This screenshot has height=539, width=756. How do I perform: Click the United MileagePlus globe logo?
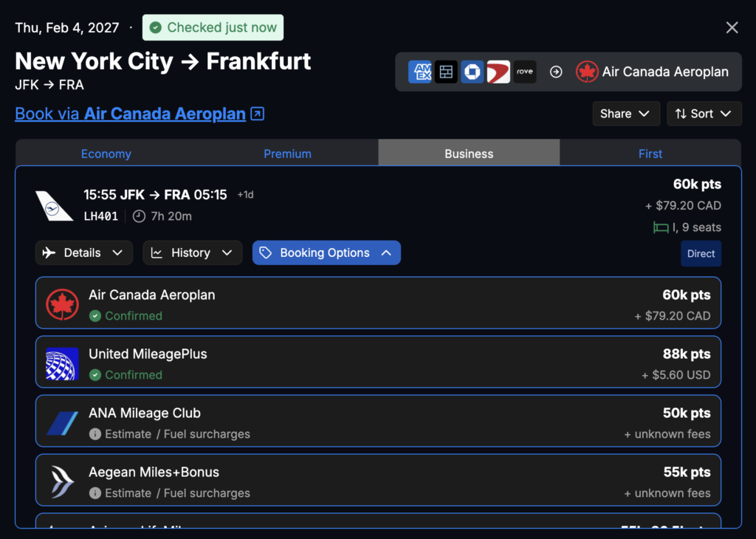[62, 364]
